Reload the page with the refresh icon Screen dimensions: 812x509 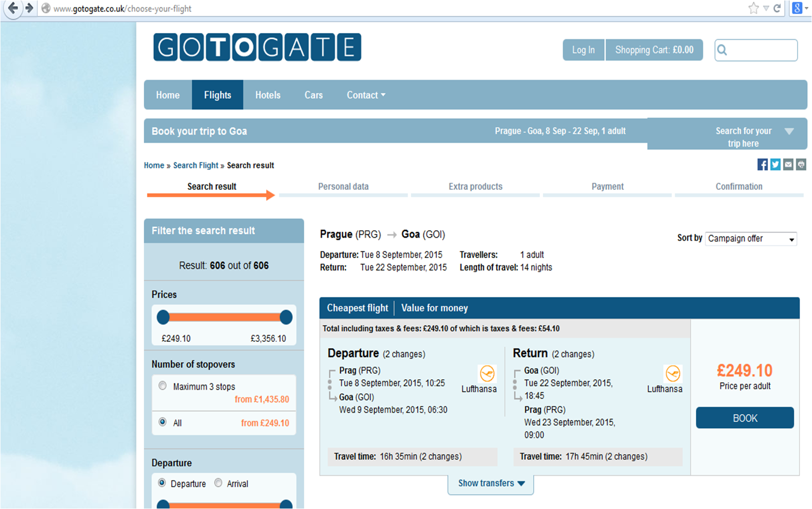click(778, 8)
